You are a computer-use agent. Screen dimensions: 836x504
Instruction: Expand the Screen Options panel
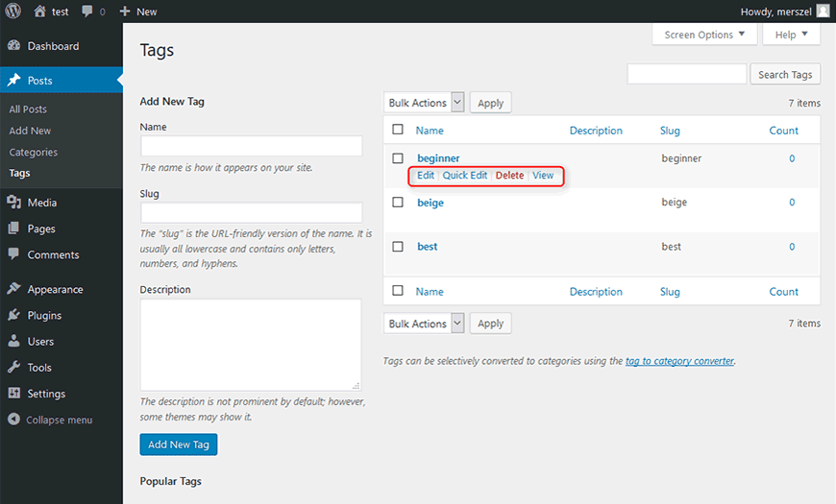point(704,35)
